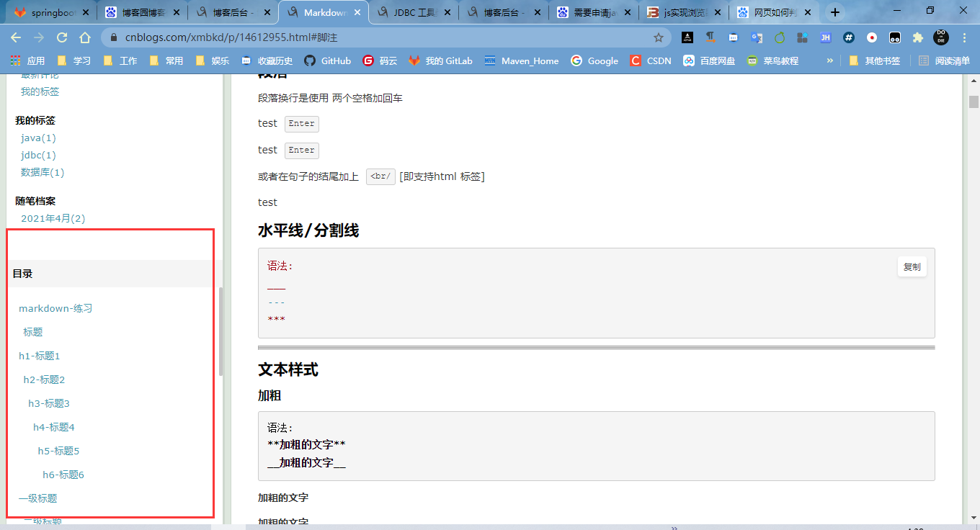Open the 菜鸟教程 bookmark
The height and width of the screenshot is (530, 980).
tap(772, 60)
